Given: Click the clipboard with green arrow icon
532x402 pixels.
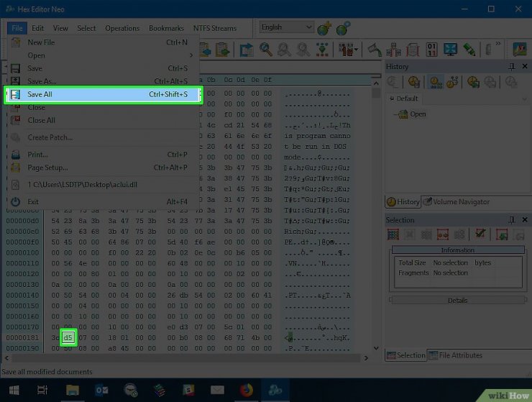Looking at the screenshot, I should [223, 50].
